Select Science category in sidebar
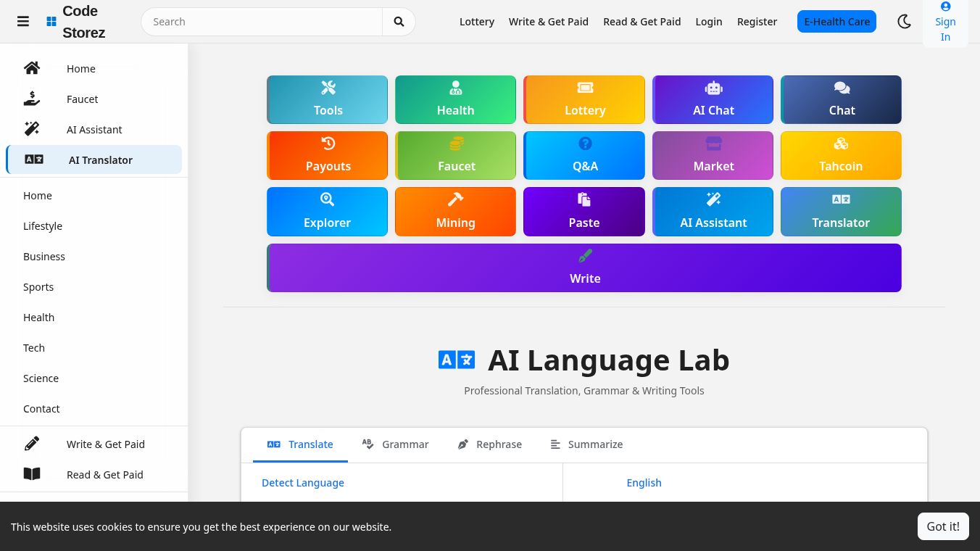 pyautogui.click(x=41, y=378)
